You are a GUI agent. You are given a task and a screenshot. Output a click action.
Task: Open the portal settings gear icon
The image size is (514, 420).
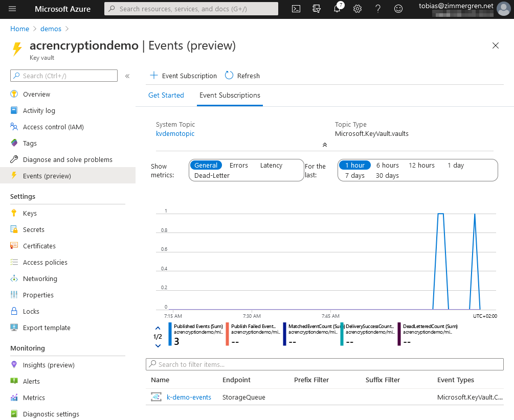point(357,9)
